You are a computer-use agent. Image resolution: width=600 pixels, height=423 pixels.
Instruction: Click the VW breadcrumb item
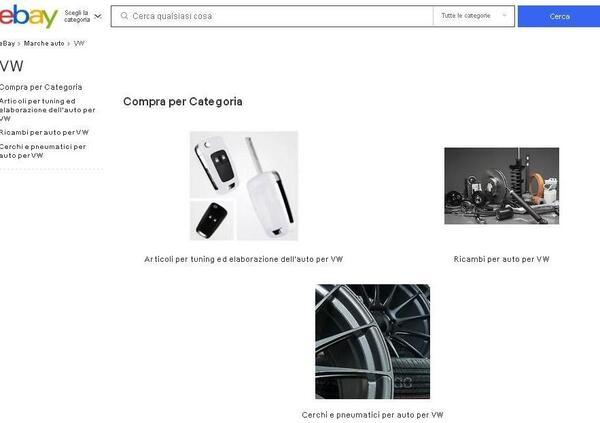(79, 44)
